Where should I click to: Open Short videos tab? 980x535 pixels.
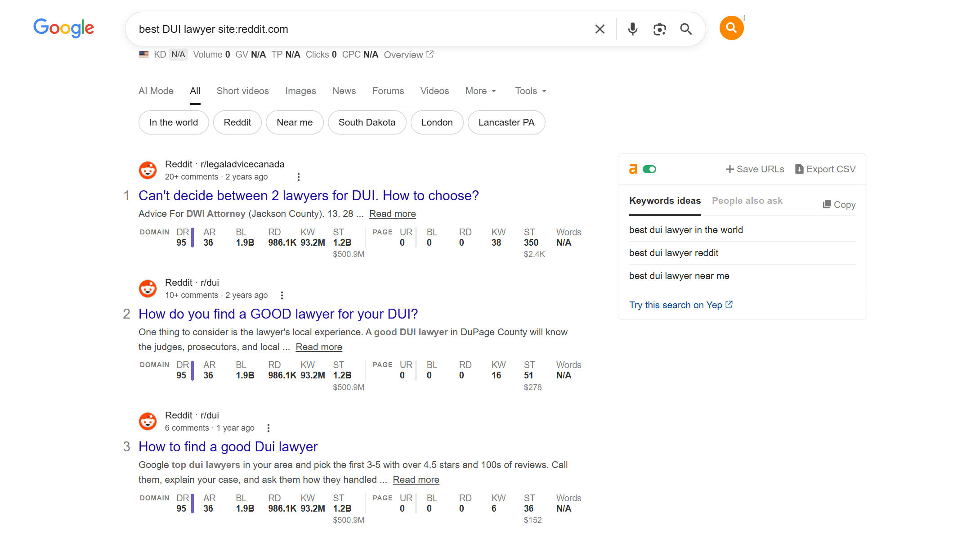(x=243, y=91)
